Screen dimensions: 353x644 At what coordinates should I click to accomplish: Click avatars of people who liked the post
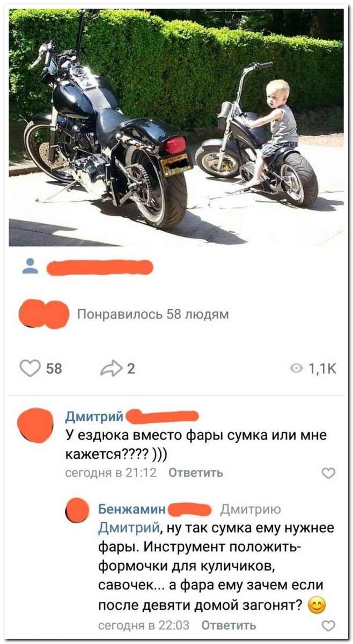[43, 314]
